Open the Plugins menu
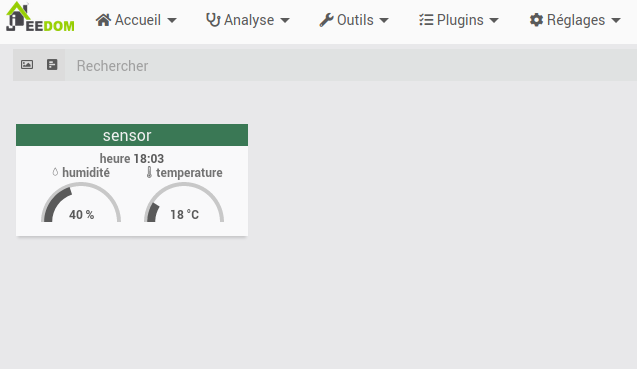 (x=459, y=20)
